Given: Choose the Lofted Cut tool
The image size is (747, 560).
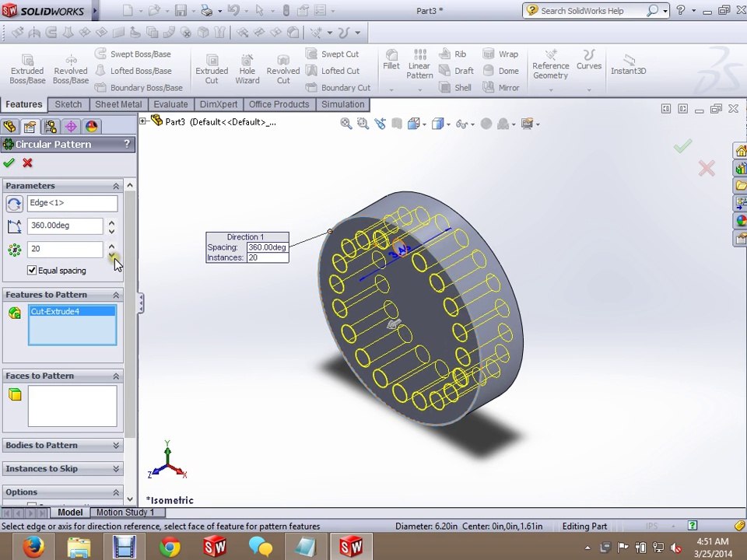Looking at the screenshot, I should coord(332,71).
